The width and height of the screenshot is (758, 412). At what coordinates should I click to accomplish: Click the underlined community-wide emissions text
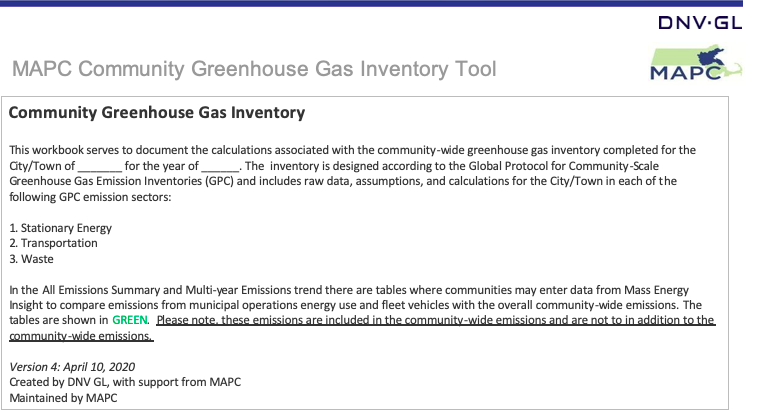coord(81,336)
